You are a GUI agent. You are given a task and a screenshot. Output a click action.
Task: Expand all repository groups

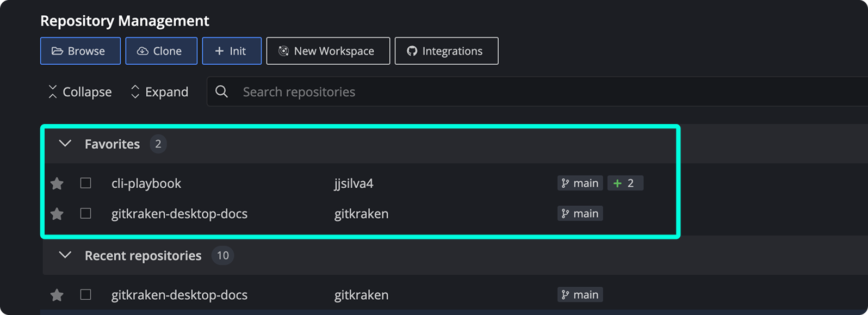159,92
